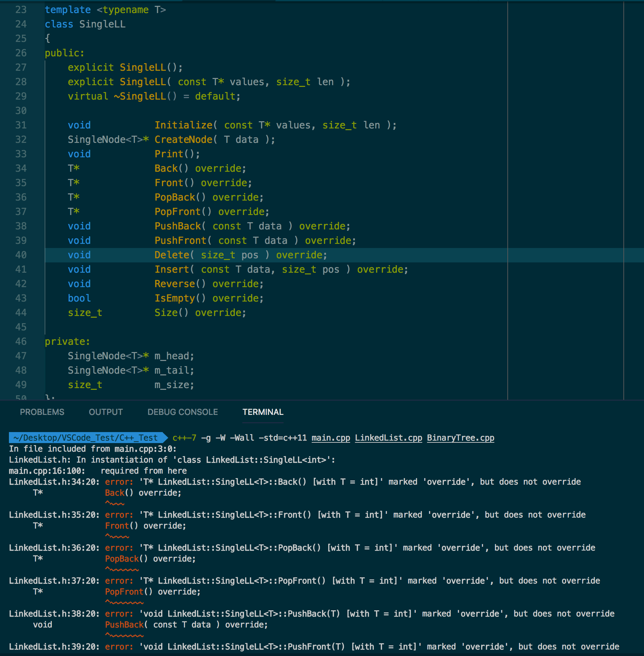This screenshot has width=644, height=656.
Task: Click 'LinkedList.h:36:20:' error location
Action: tap(54, 548)
